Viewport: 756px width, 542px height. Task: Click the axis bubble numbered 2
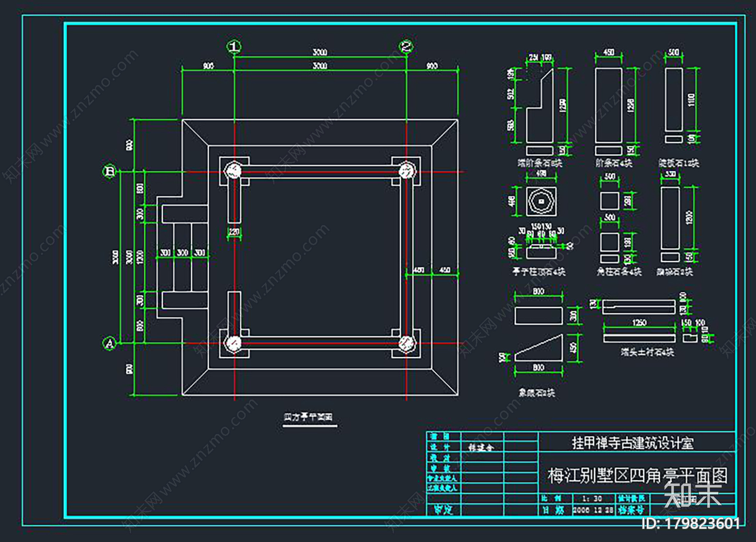tap(406, 46)
